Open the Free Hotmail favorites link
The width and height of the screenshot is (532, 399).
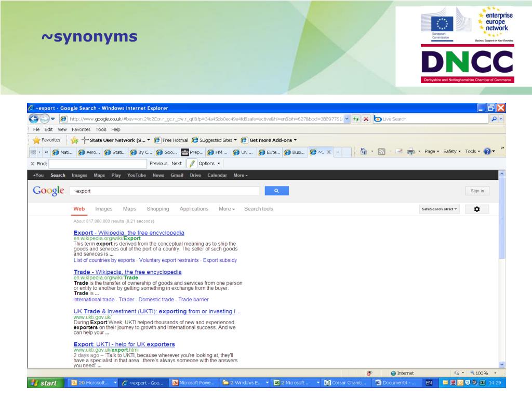pos(171,140)
